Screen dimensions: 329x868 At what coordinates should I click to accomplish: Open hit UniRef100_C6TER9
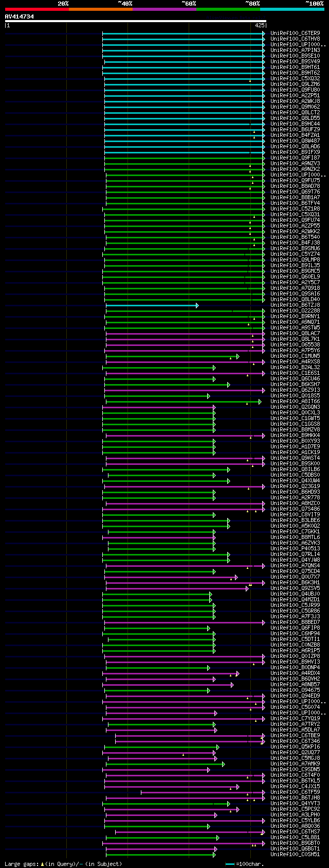click(295, 33)
